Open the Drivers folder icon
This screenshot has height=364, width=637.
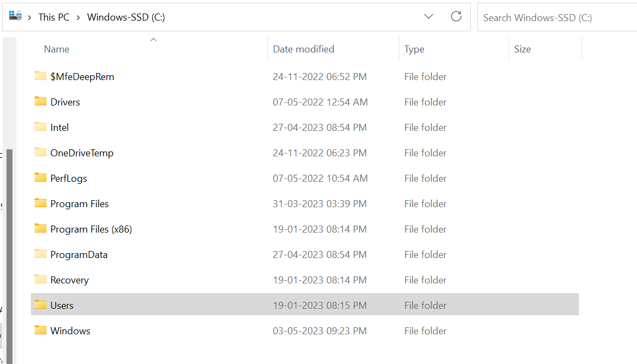tap(41, 102)
